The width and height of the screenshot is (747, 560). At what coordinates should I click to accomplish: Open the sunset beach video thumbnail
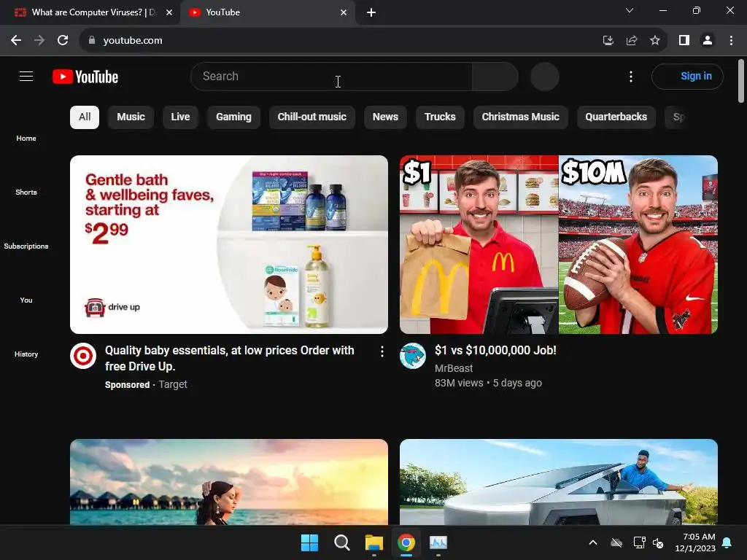pyautogui.click(x=229, y=482)
